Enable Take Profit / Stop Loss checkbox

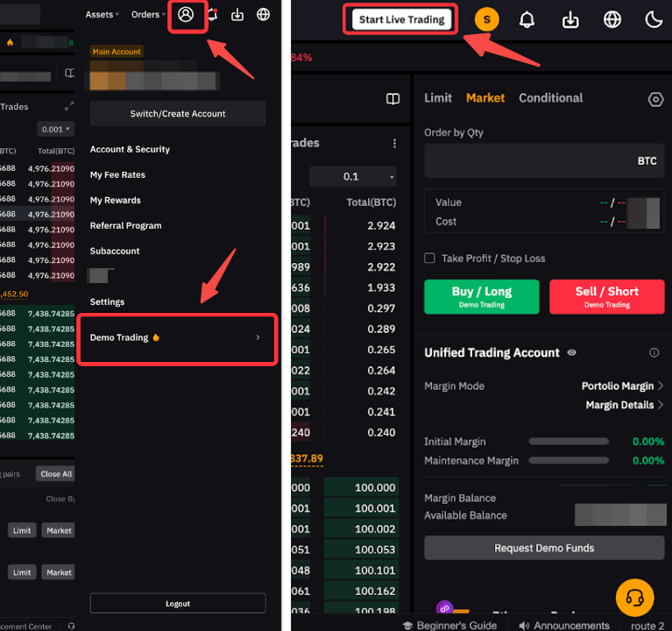click(x=429, y=259)
